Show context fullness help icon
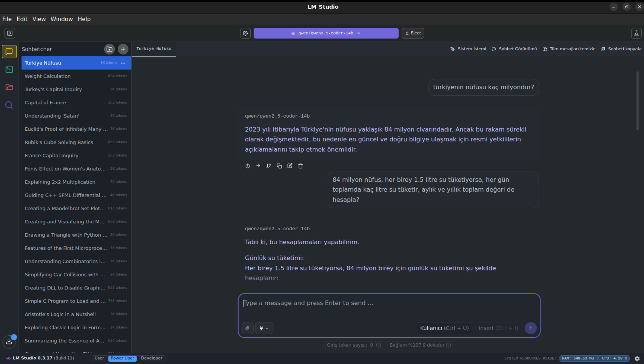Image resolution: width=644 pixels, height=364 pixels. pyautogui.click(x=449, y=345)
